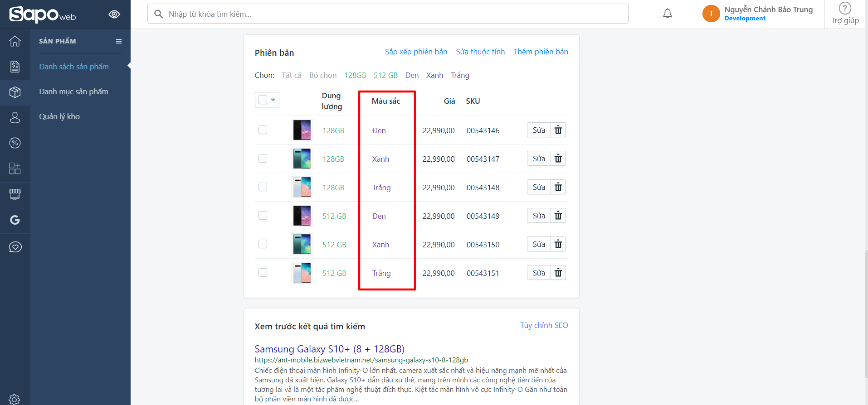This screenshot has height=405, width=868.
Task: Tick the checkbox for SKU 00543149 row
Action: [x=263, y=216]
